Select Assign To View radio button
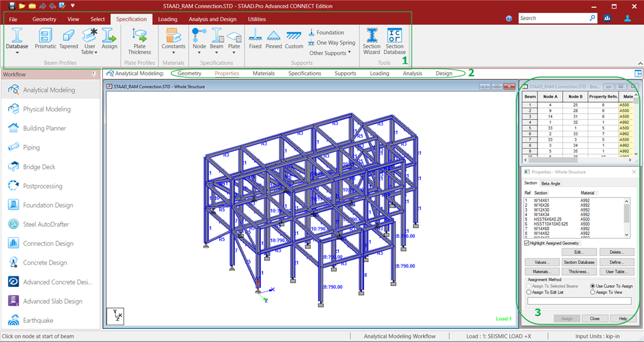 pyautogui.click(x=593, y=292)
